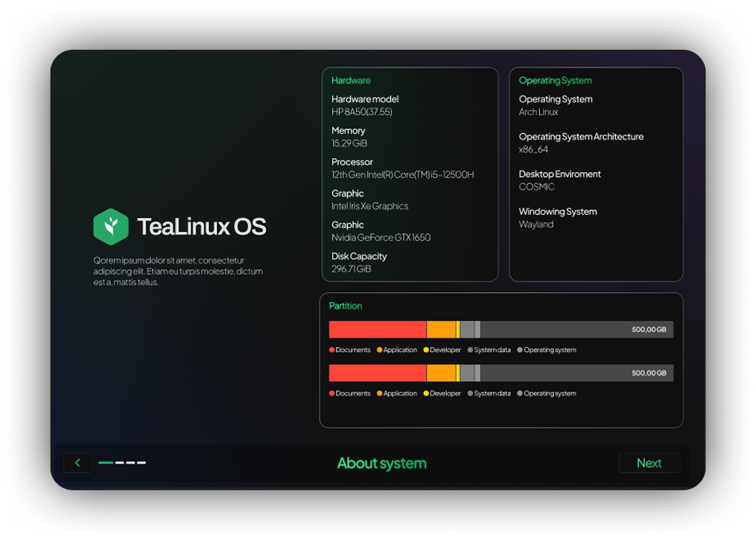Click the first bar's System data legend label
756x540 pixels.
pos(492,350)
